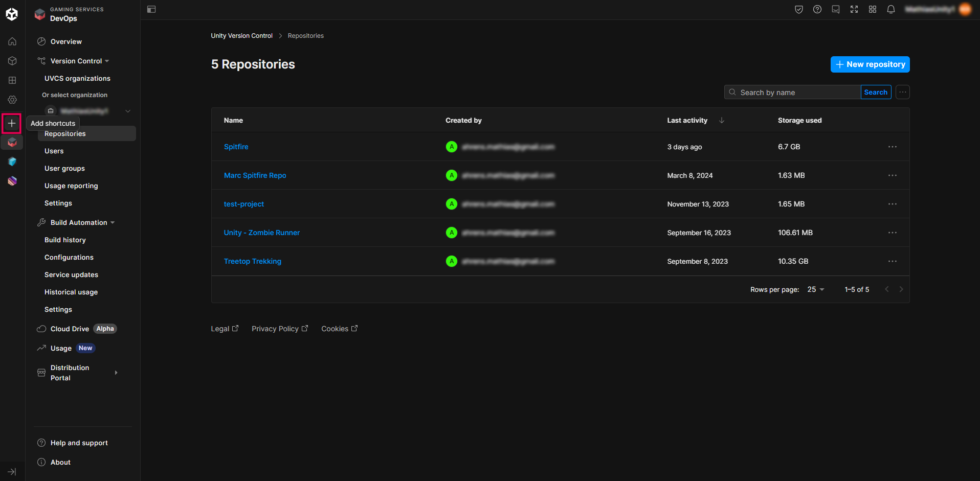Screen dimensions: 980x481
Task: Open notifications bell icon
Action: (890, 9)
